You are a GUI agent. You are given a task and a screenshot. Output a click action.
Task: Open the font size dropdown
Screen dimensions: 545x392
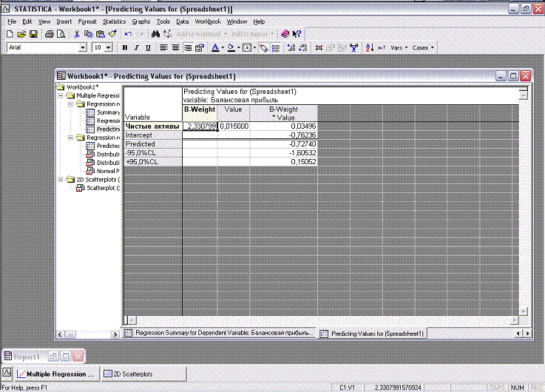108,47
